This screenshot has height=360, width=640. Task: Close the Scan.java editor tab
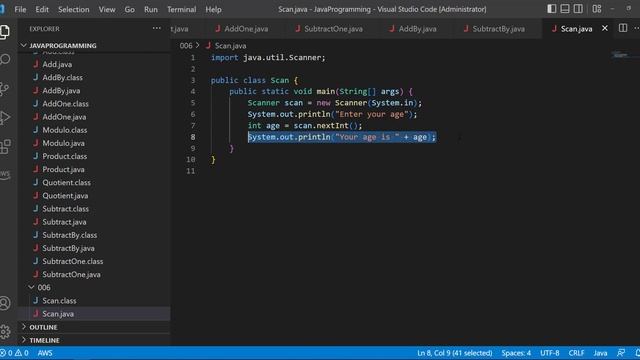604,28
